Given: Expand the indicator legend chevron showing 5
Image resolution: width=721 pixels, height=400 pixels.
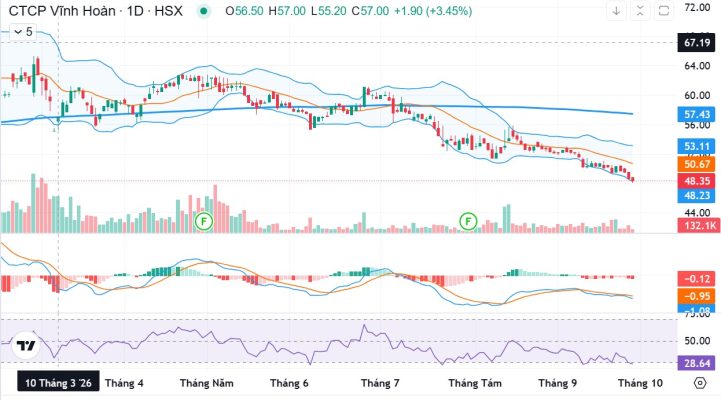Looking at the screenshot, I should [23, 31].
